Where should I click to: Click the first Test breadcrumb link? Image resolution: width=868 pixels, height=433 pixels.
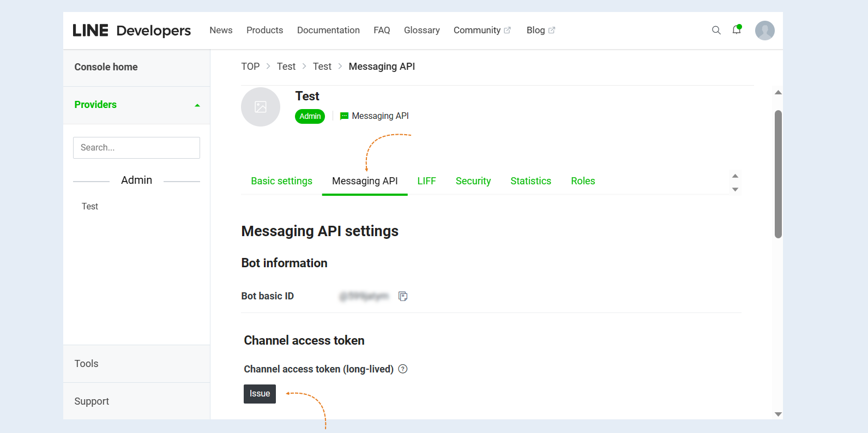(x=286, y=67)
